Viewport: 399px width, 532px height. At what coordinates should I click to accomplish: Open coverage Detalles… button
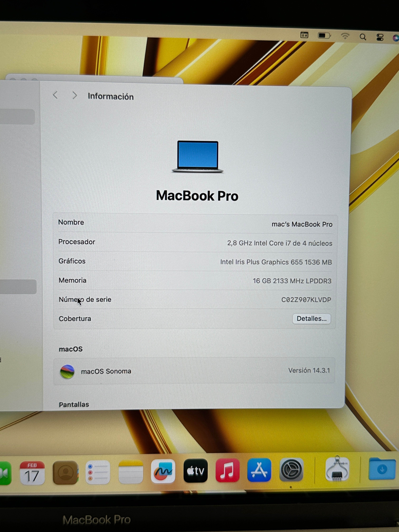point(312,319)
